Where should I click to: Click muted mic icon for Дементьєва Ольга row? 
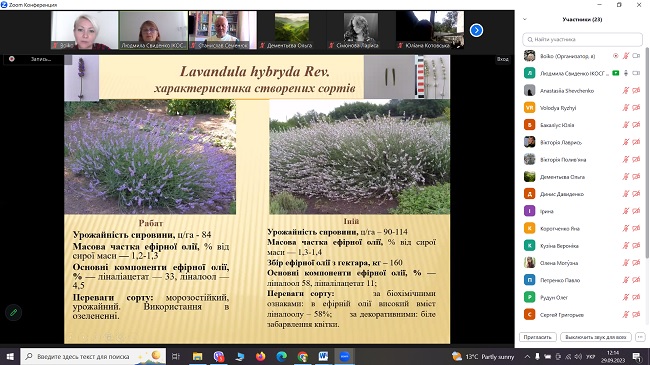626,177
